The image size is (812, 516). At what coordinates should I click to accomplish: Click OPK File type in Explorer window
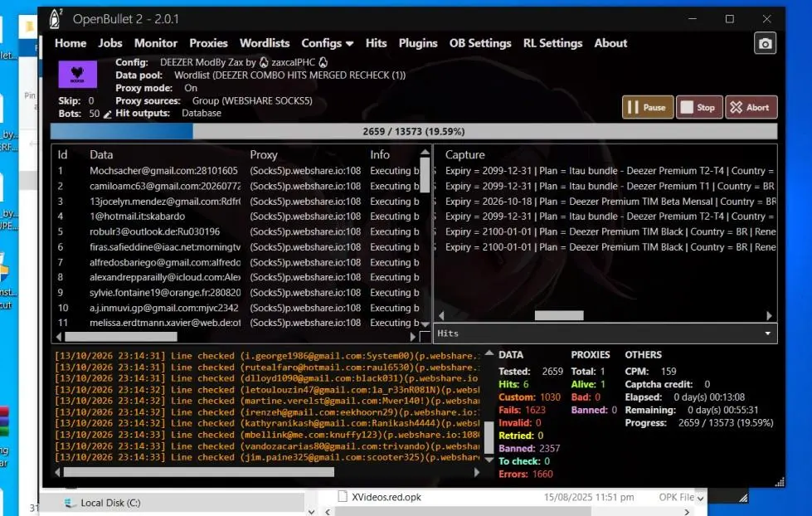pos(676,498)
